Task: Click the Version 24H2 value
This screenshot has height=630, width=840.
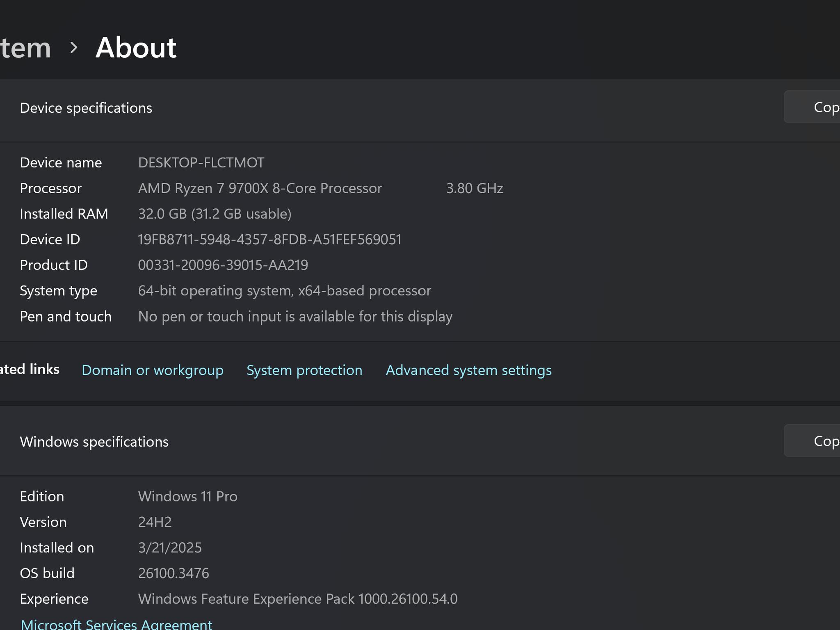Action: (155, 522)
